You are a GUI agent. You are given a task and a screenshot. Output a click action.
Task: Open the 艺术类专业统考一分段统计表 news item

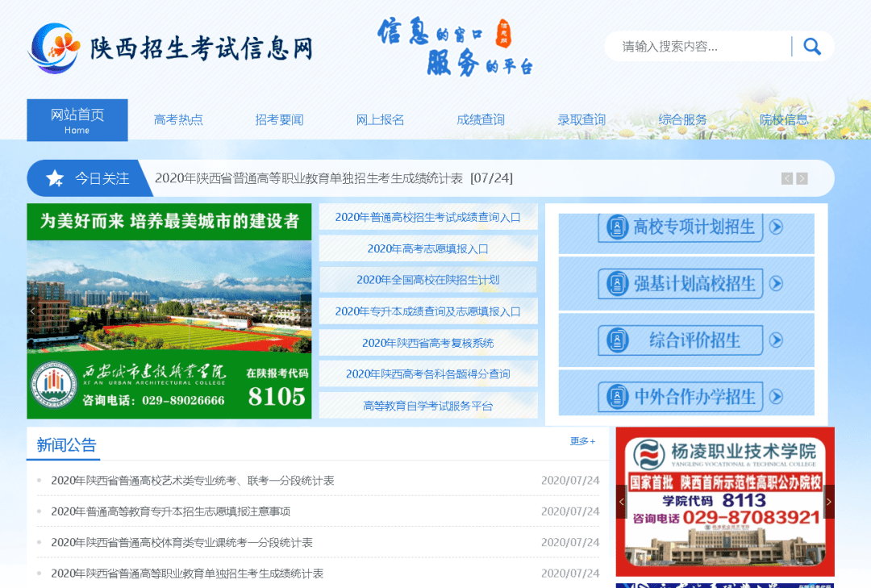pyautogui.click(x=193, y=481)
